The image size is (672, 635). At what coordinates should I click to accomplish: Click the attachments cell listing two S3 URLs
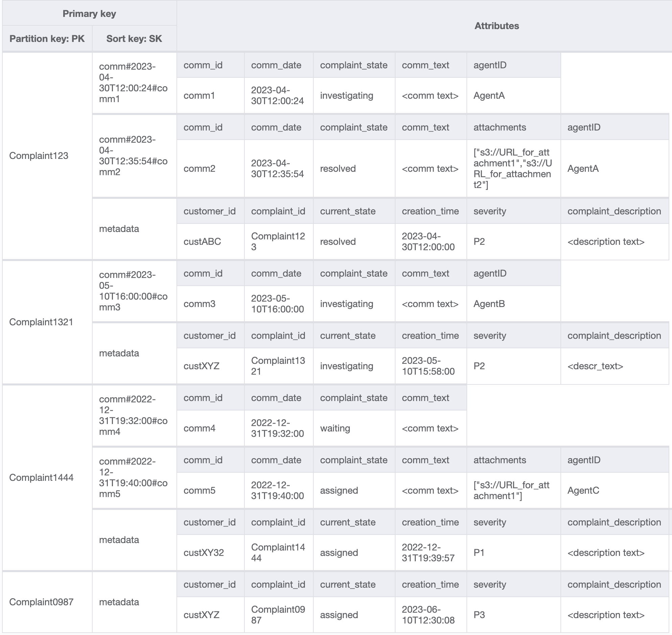(x=513, y=169)
